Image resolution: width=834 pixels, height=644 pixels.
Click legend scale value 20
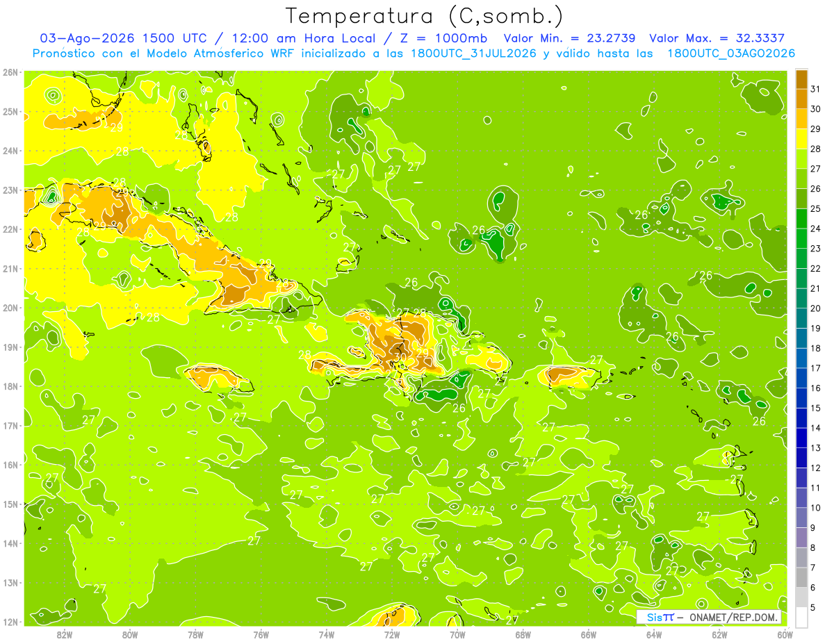click(815, 308)
